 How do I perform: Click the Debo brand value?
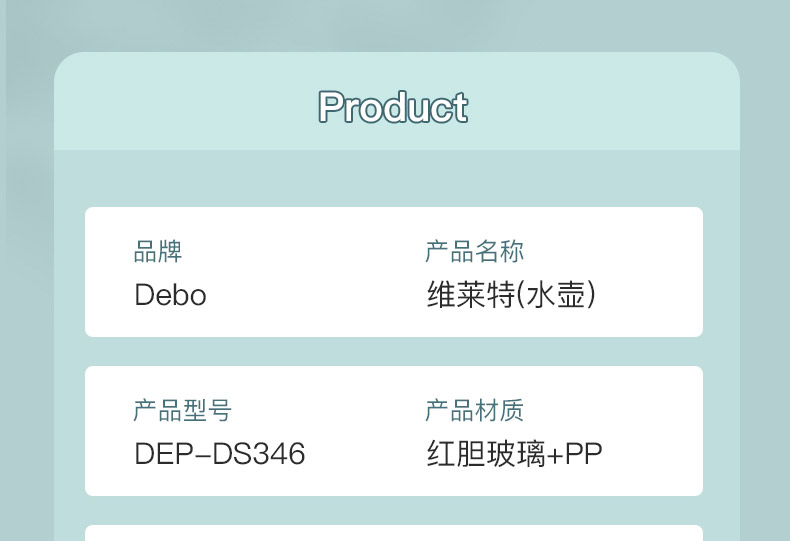[170, 295]
